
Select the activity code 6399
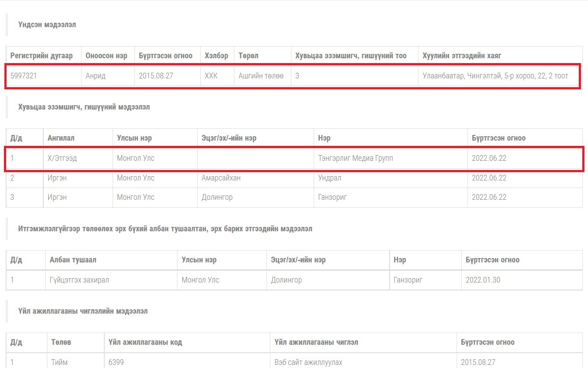coord(116,362)
